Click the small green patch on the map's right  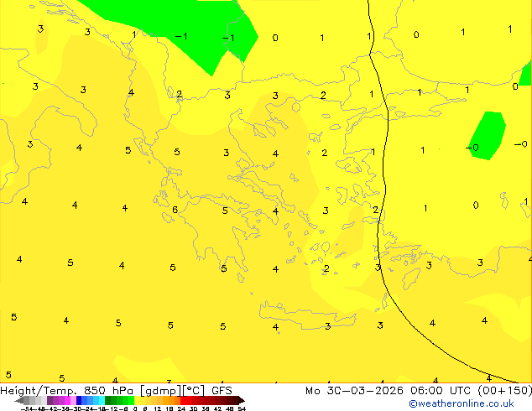[488, 134]
